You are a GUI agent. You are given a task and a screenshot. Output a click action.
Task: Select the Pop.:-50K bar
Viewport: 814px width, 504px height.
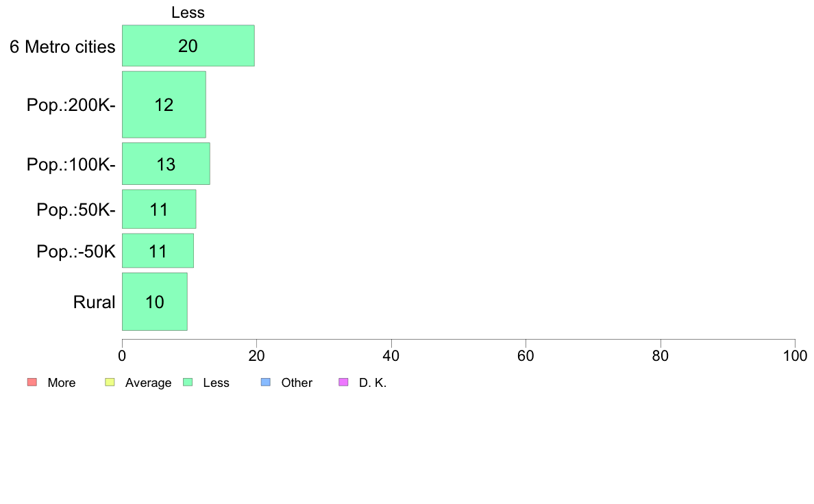click(158, 251)
